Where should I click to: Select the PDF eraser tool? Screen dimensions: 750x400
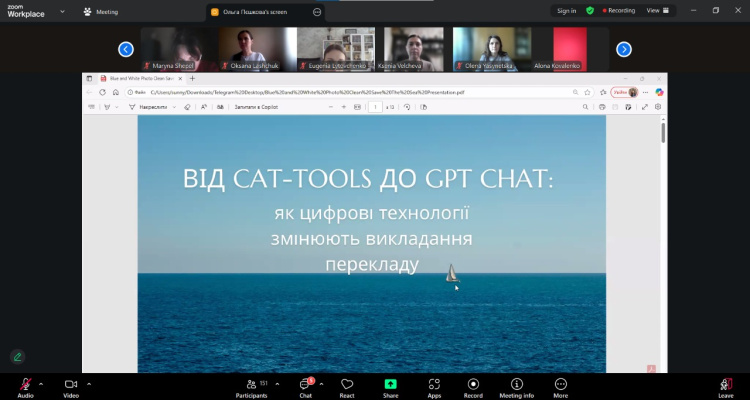click(x=187, y=107)
